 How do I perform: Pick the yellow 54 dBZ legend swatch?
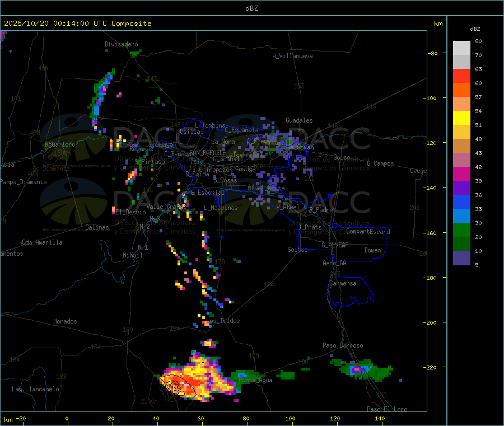[461, 118]
